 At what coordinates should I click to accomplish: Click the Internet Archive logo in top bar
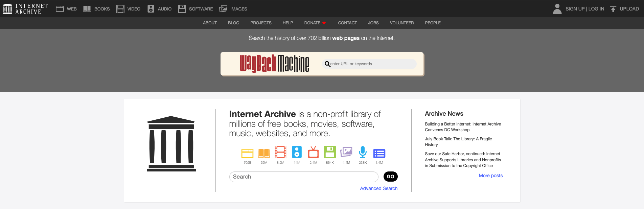pos(25,9)
